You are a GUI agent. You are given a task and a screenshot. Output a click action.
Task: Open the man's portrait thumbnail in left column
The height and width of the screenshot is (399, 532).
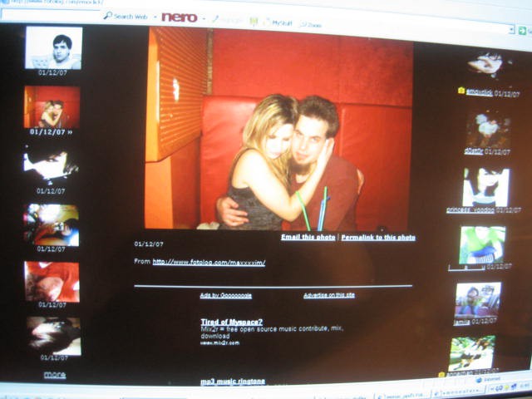(53, 48)
